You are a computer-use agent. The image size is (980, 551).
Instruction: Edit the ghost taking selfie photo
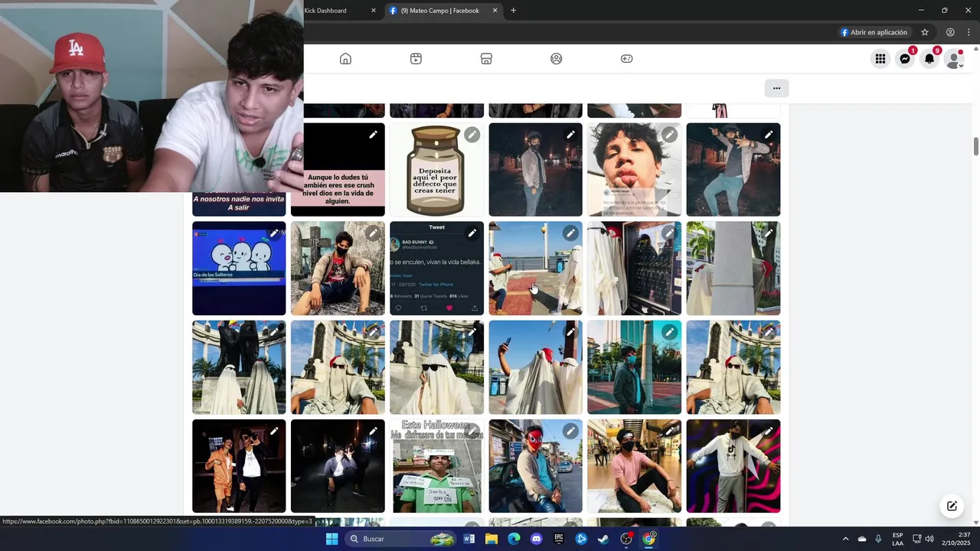coord(570,332)
